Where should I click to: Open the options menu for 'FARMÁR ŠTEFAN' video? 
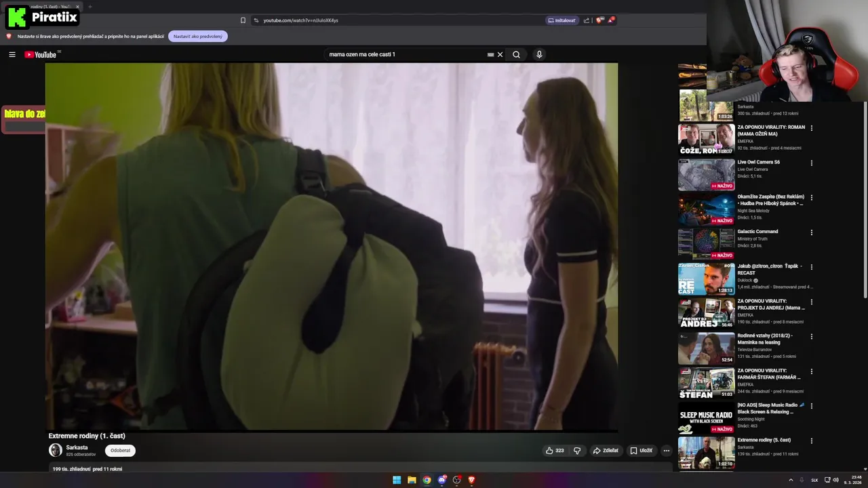(x=811, y=372)
